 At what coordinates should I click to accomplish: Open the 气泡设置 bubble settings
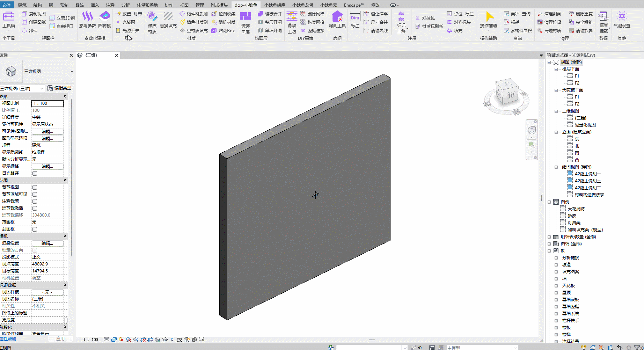click(622, 20)
